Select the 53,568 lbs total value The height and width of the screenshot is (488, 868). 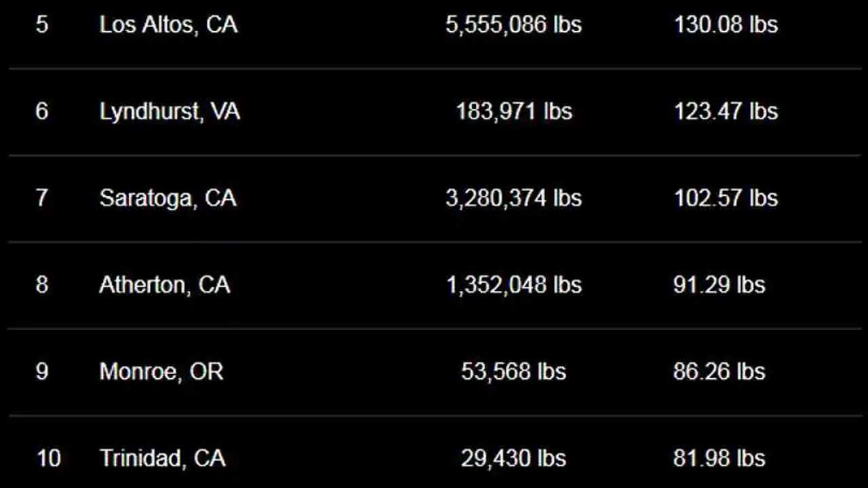(x=513, y=371)
